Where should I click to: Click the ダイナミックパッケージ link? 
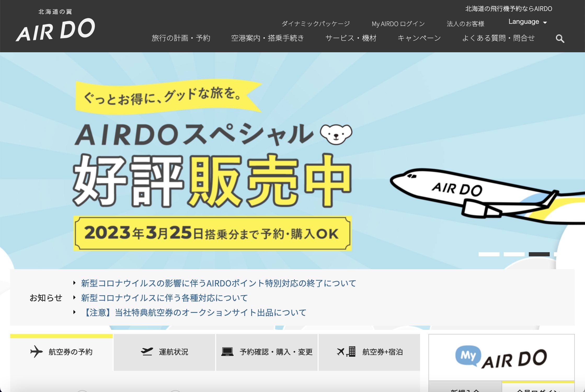[x=316, y=24]
